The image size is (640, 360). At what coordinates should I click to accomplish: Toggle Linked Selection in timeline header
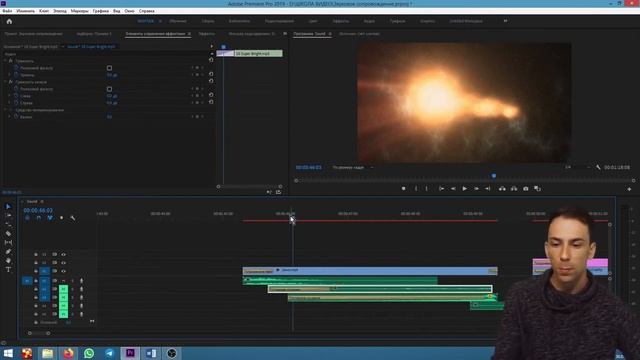coord(50,218)
